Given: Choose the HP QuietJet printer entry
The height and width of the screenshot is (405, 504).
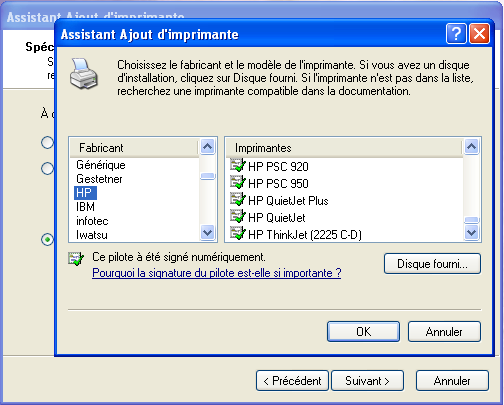Looking at the screenshot, I should [277, 218].
